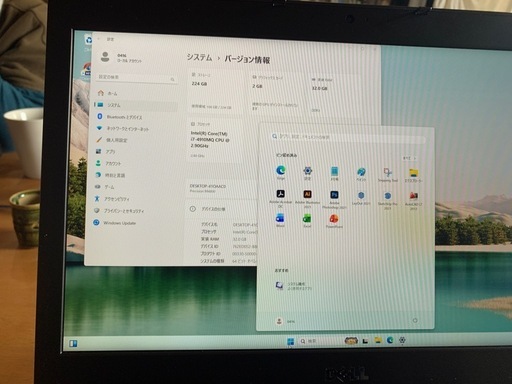Open SketchUp Pro from Start menu
This screenshot has height=384, width=512.
pyautogui.click(x=387, y=200)
